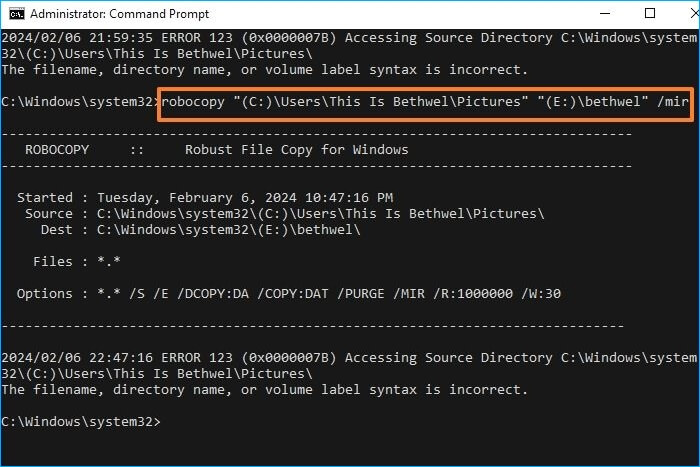The height and width of the screenshot is (467, 700).
Task: Click the last empty C:\Windows\system32> prompt
Action: [80, 422]
